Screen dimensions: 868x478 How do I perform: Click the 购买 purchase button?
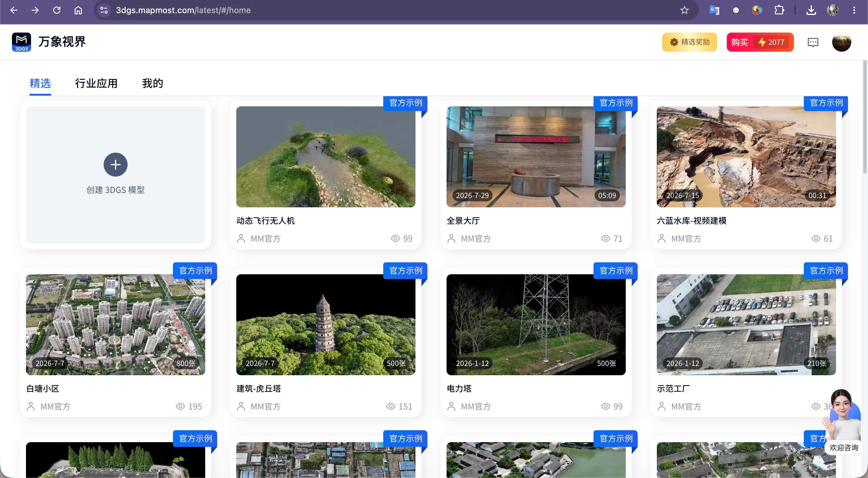(739, 42)
